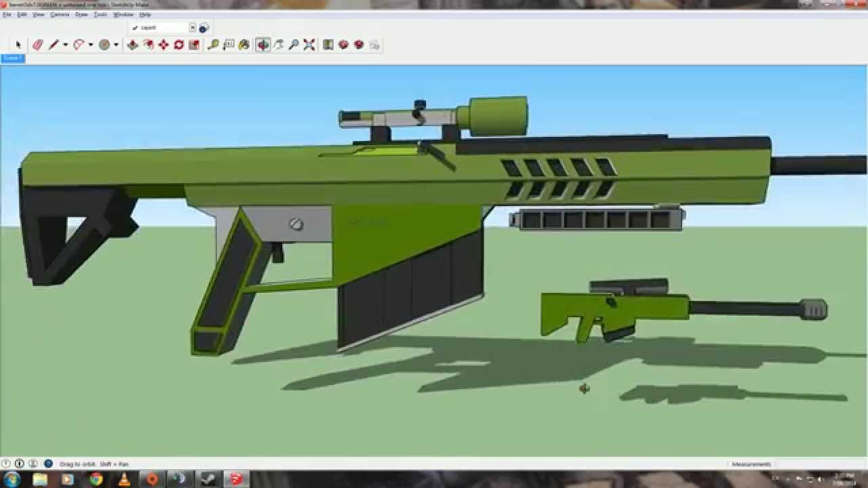The image size is (868, 488).
Task: Toggle the active Orbit tool
Action: point(263,45)
